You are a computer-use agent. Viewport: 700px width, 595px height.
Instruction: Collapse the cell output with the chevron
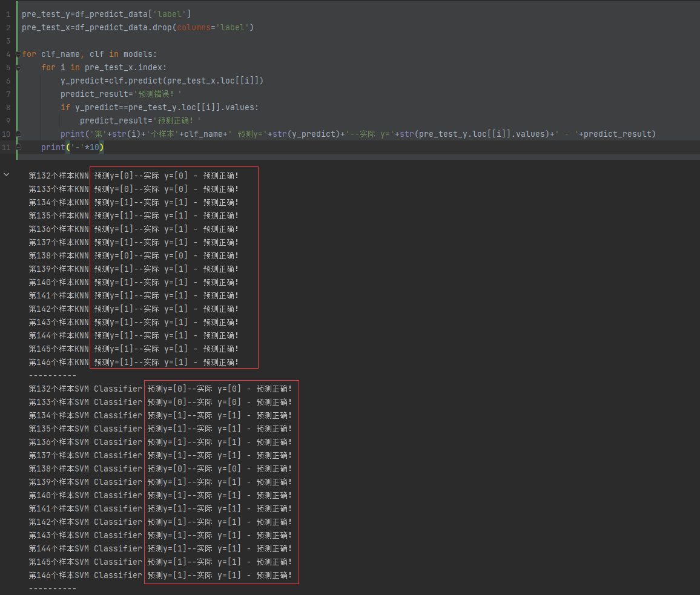coord(7,175)
